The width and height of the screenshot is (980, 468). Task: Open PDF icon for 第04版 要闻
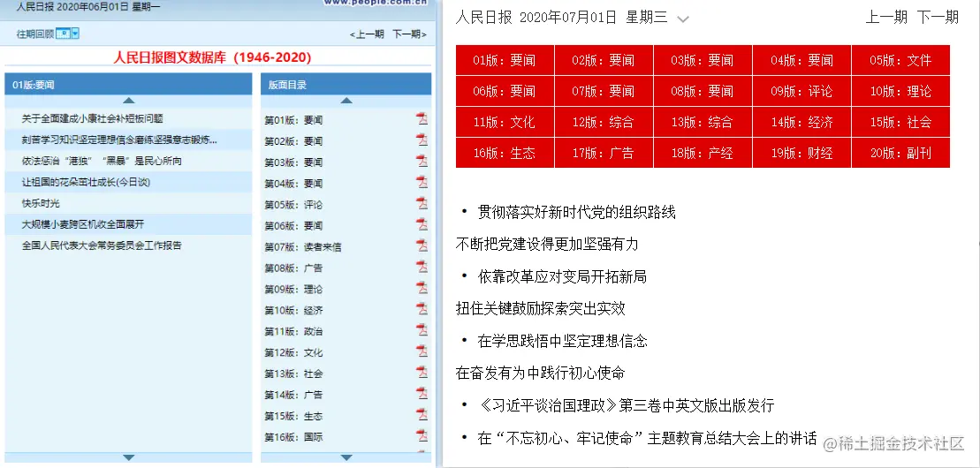[422, 183]
